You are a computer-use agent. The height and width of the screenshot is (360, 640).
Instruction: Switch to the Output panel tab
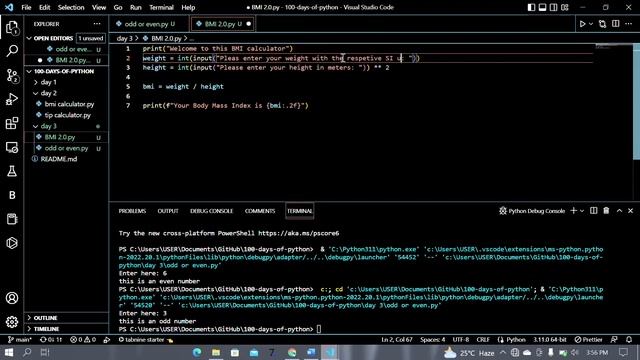click(x=168, y=211)
